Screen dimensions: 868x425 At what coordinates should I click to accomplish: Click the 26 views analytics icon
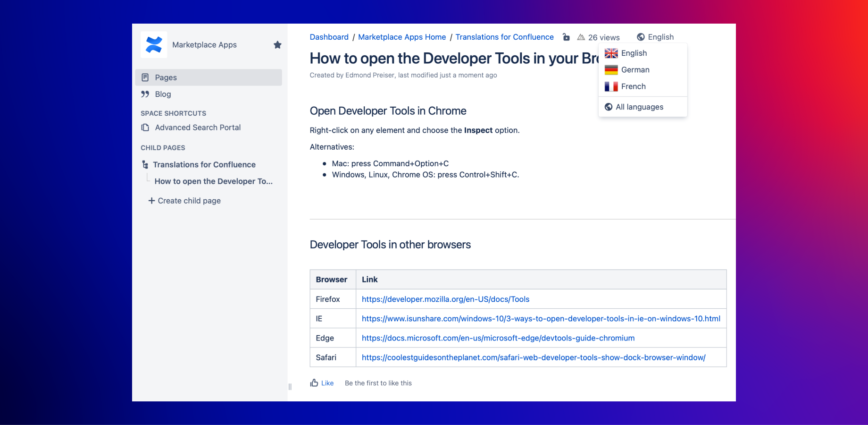pos(581,37)
